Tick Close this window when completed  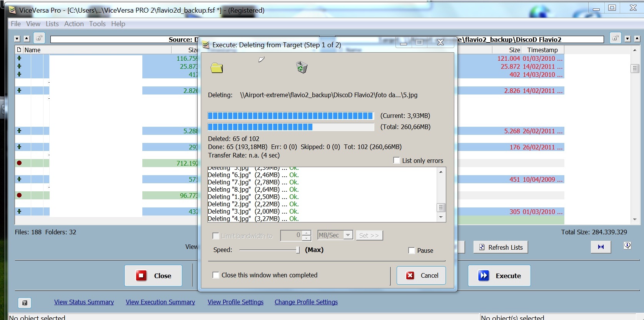[216, 275]
